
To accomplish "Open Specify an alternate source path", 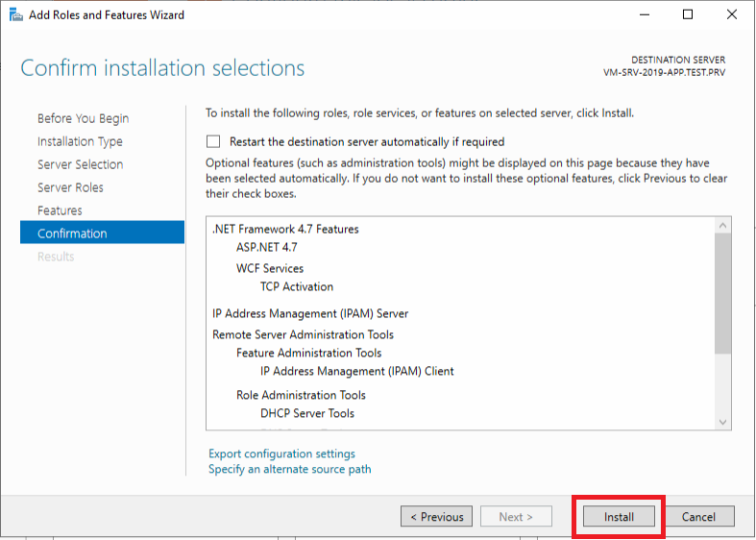I will point(290,469).
